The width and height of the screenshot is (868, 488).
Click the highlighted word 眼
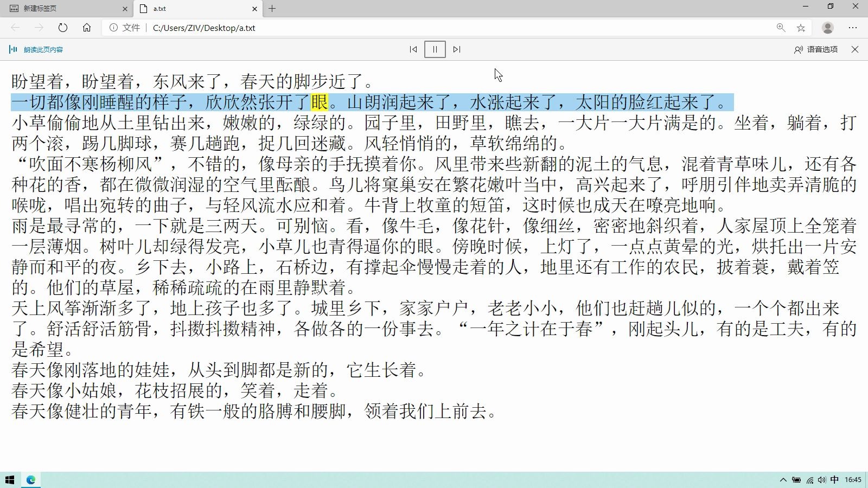point(320,102)
